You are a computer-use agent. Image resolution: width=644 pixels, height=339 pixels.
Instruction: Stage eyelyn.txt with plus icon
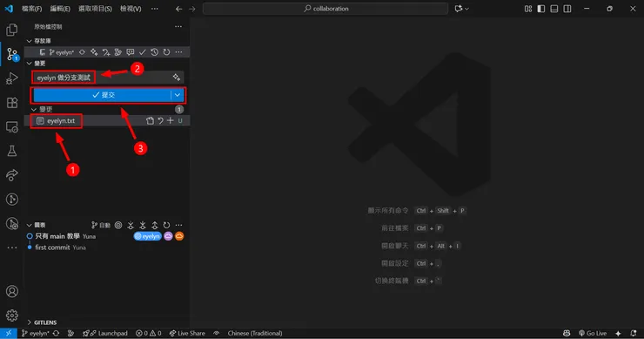coord(170,120)
